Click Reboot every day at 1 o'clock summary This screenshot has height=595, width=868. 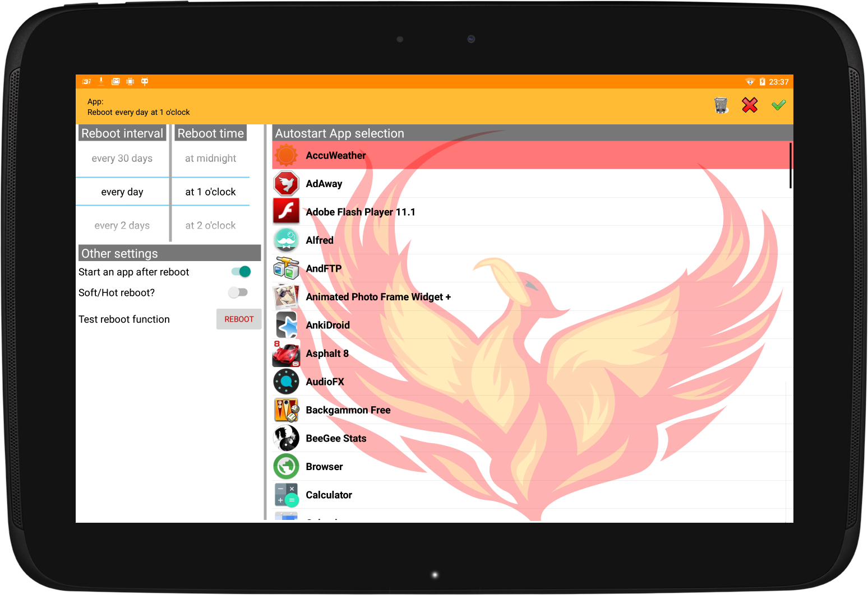(x=138, y=112)
